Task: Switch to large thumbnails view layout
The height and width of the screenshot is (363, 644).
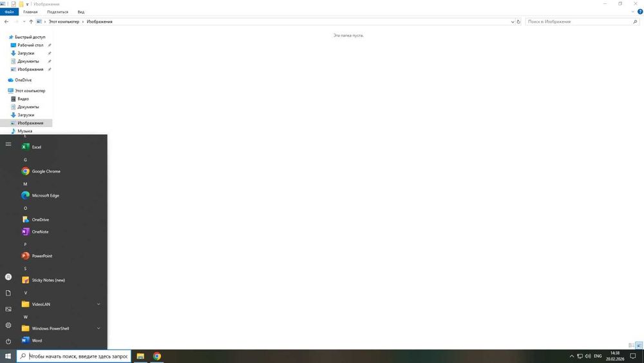Action: coord(639,346)
